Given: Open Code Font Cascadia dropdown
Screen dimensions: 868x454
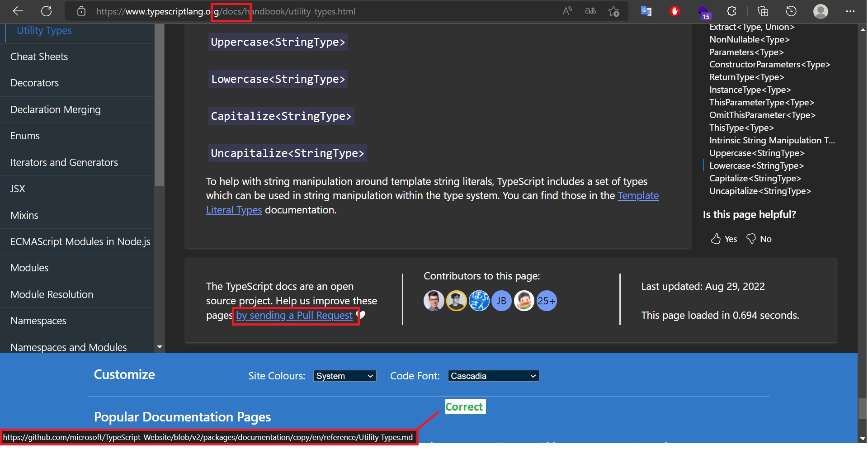Looking at the screenshot, I should (493, 376).
